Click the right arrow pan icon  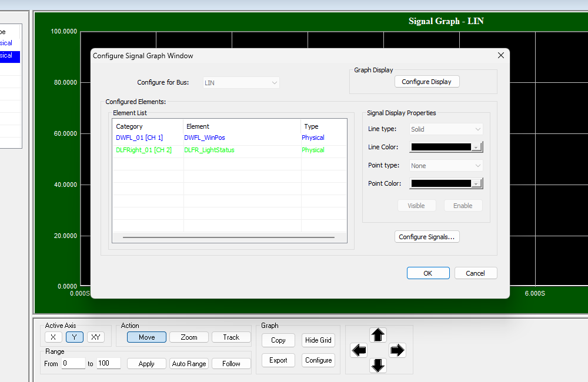click(397, 350)
